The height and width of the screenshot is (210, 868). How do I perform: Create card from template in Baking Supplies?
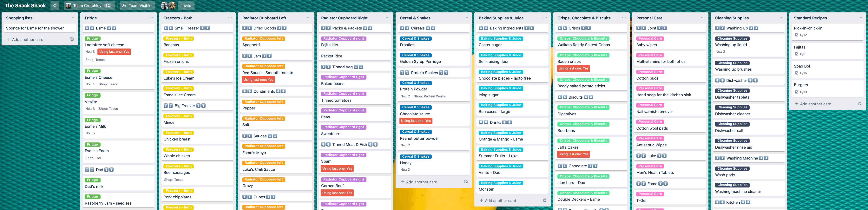coord(544,200)
